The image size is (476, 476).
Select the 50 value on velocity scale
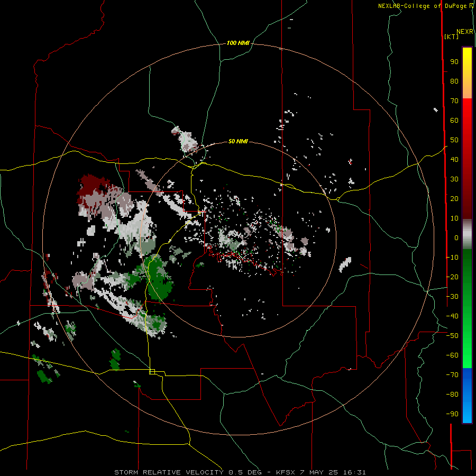point(454,140)
